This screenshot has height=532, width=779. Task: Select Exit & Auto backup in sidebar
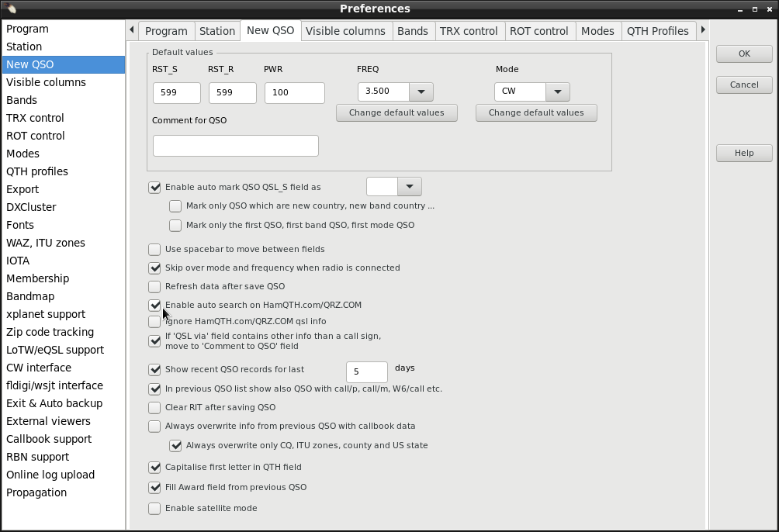pos(64,404)
